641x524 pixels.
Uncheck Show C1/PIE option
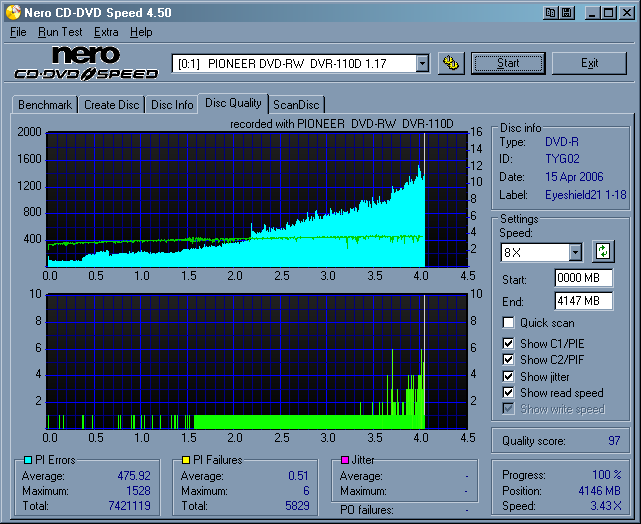click(508, 343)
